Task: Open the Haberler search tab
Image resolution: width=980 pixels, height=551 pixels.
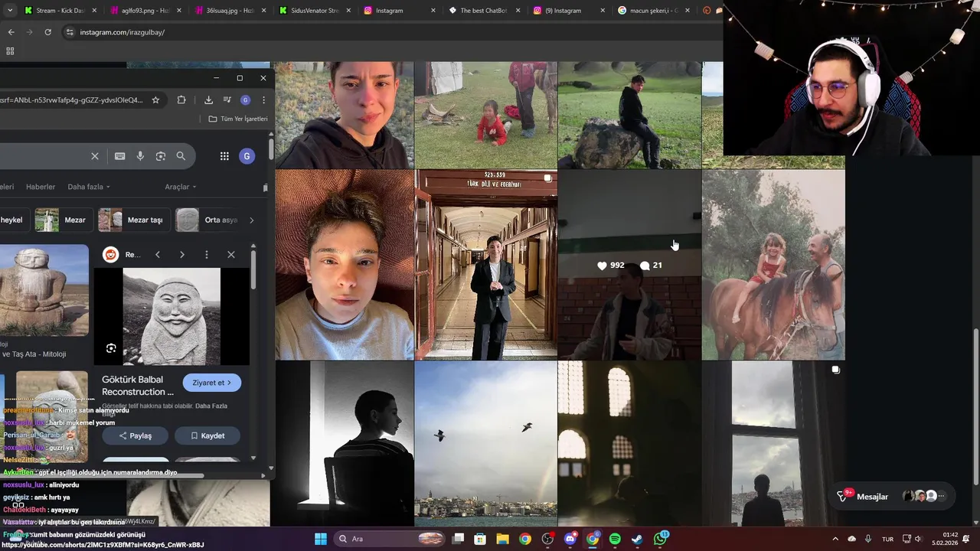Action: point(41,187)
